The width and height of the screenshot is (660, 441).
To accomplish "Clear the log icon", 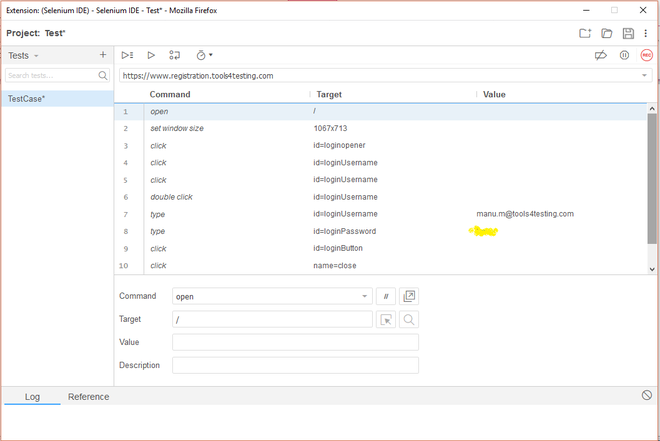I will [647, 395].
